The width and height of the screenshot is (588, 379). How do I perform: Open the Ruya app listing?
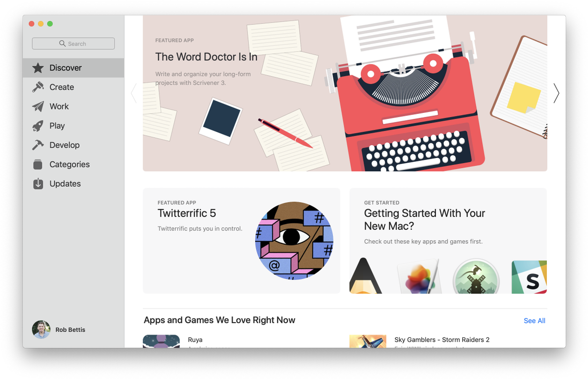pos(195,340)
